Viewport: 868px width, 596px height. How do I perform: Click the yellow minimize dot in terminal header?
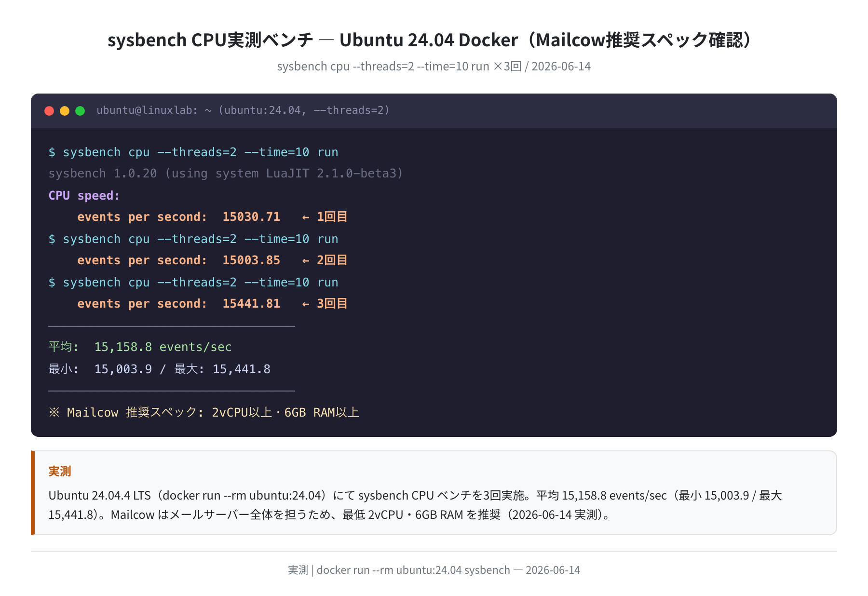(65, 111)
